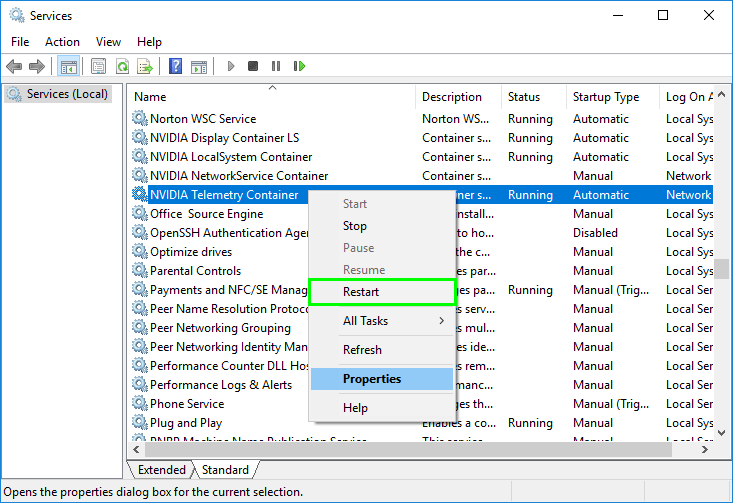Open the View menu
Viewport: 733px width, 503px height.
pyautogui.click(x=108, y=42)
